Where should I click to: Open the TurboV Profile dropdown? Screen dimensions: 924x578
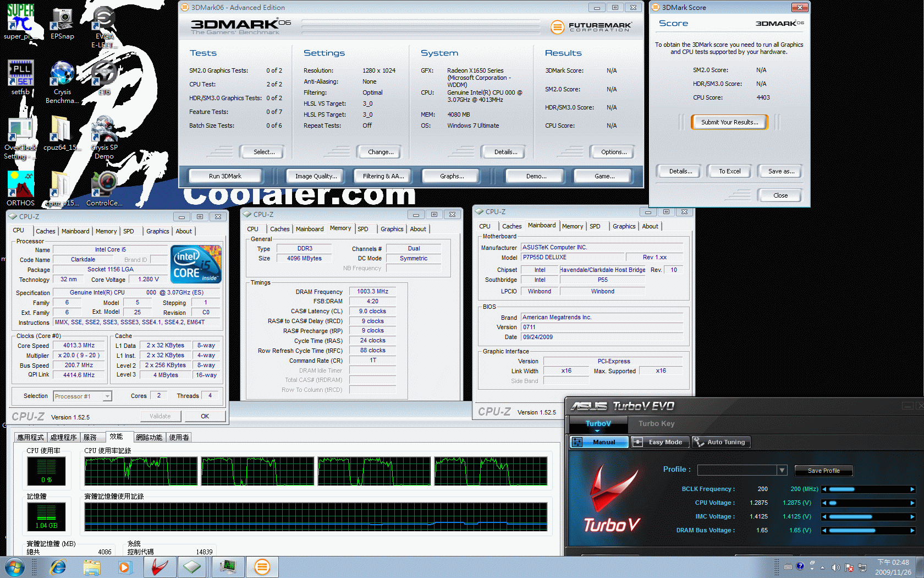click(x=782, y=470)
